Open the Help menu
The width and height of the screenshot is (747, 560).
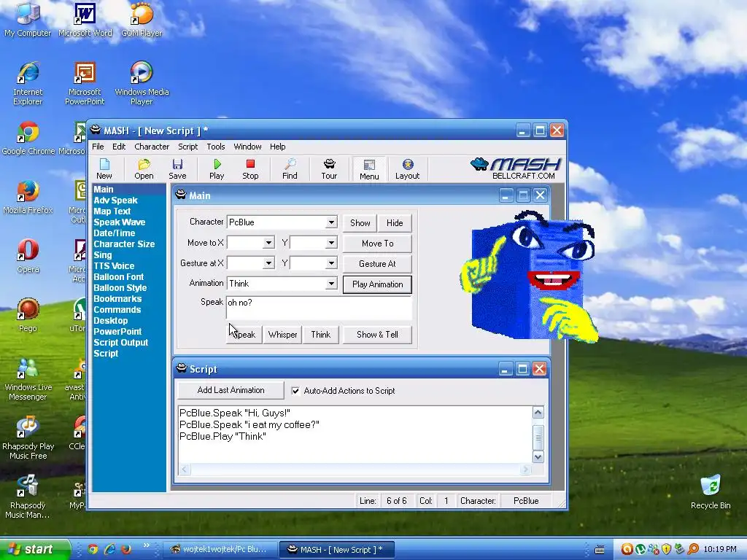tap(278, 147)
